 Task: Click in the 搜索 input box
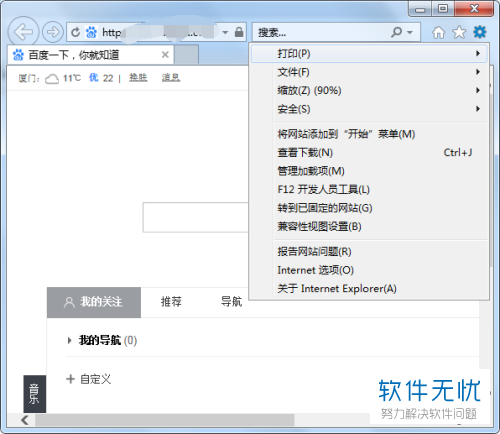[322, 32]
